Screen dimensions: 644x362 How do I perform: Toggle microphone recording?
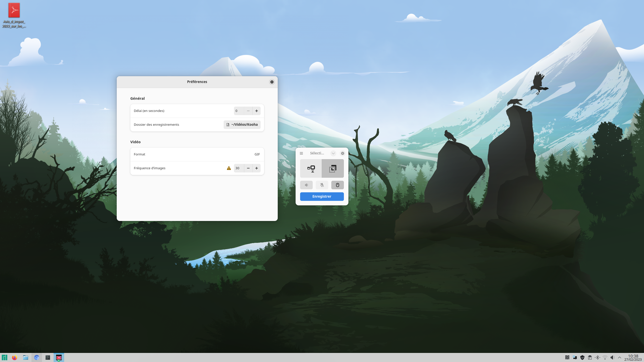322,185
